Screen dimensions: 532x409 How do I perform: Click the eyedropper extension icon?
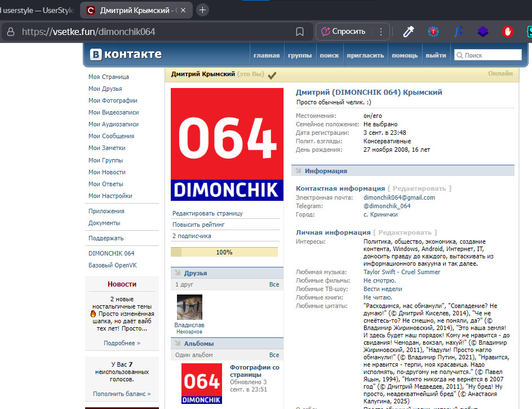[x=408, y=32]
